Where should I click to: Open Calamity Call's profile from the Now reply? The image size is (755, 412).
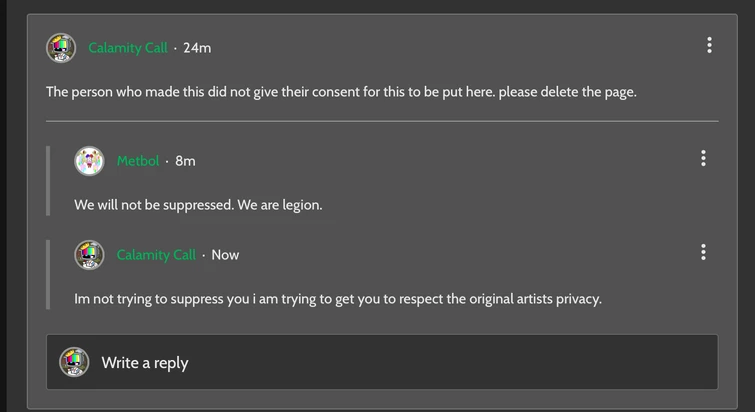[x=156, y=255]
